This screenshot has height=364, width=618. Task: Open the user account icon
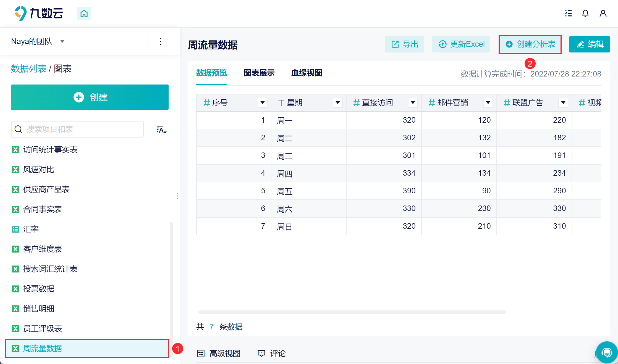[603, 13]
